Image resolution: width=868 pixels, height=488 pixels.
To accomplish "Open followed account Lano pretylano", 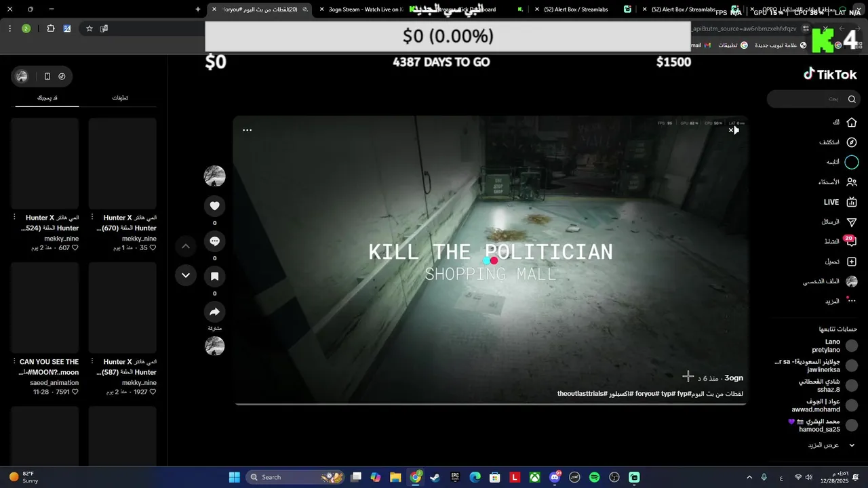I will [834, 346].
